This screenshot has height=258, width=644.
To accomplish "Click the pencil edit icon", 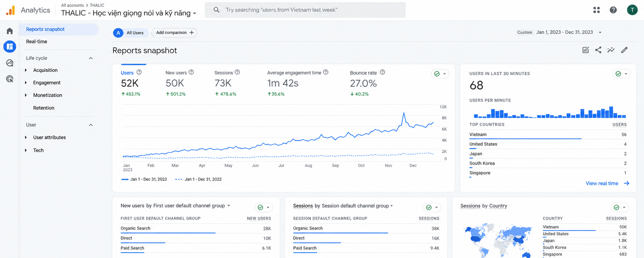I will pos(624,50).
